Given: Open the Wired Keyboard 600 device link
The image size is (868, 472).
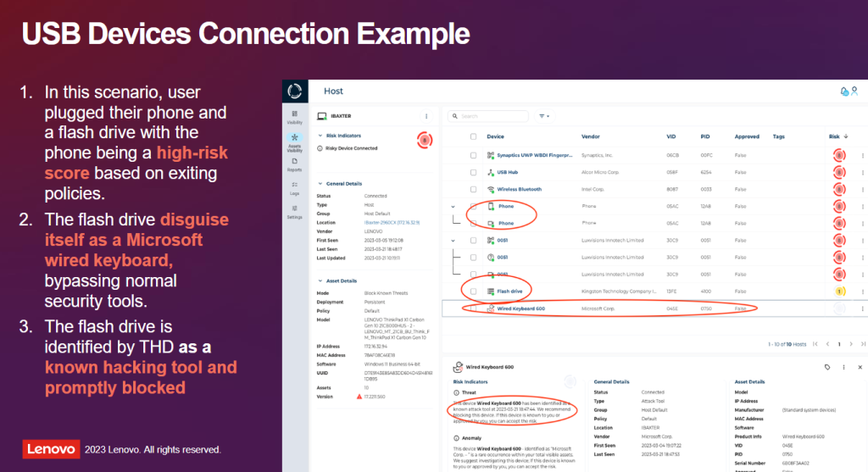Looking at the screenshot, I should tap(520, 308).
